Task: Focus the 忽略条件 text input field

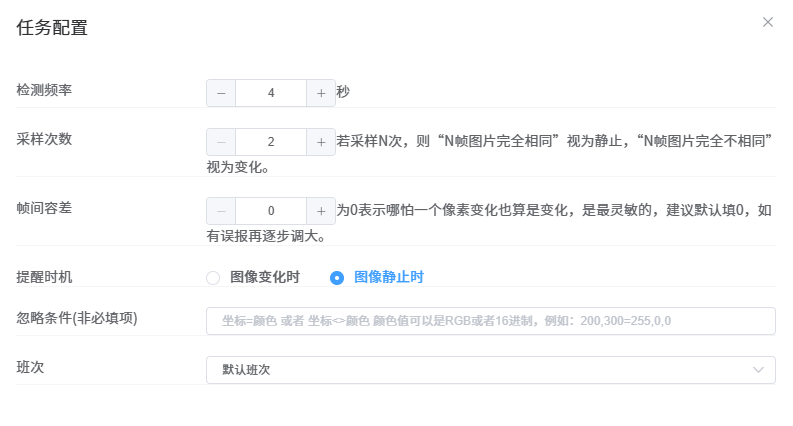Action: [490, 321]
